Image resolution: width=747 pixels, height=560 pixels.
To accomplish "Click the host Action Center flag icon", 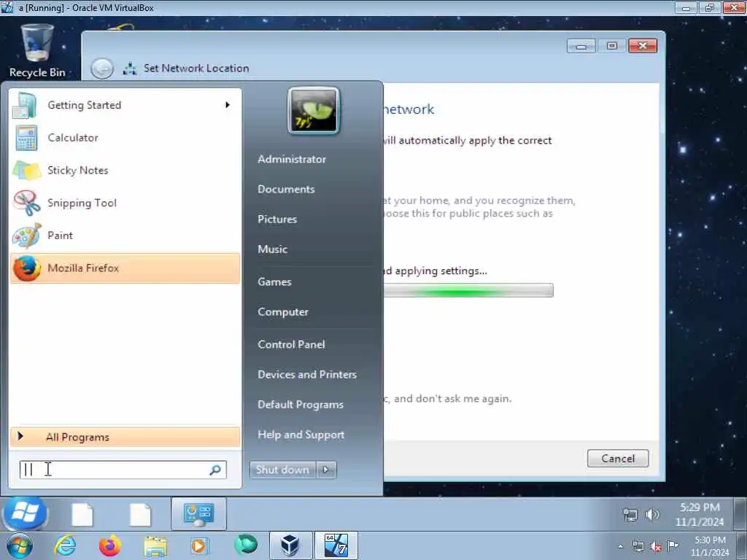I will (x=673, y=546).
